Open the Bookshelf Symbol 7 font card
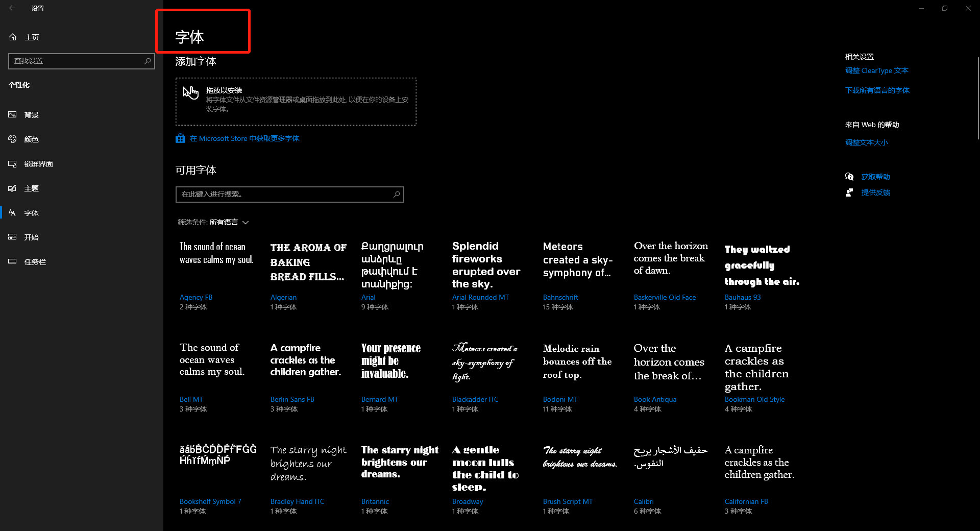This screenshot has height=531, width=980. [x=217, y=480]
